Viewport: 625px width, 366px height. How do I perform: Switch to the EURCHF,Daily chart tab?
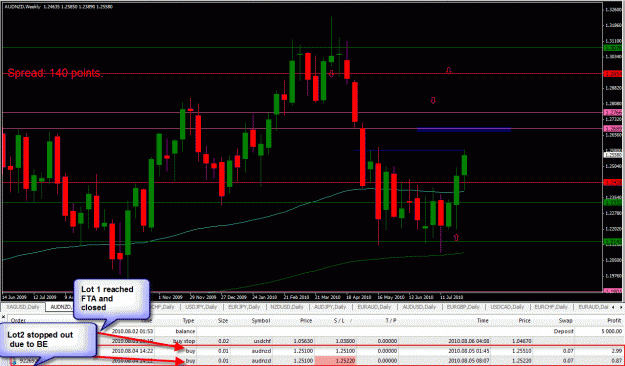point(551,307)
